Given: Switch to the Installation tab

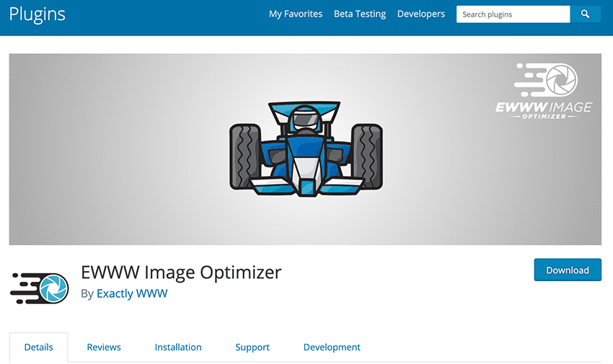Looking at the screenshot, I should point(178,347).
